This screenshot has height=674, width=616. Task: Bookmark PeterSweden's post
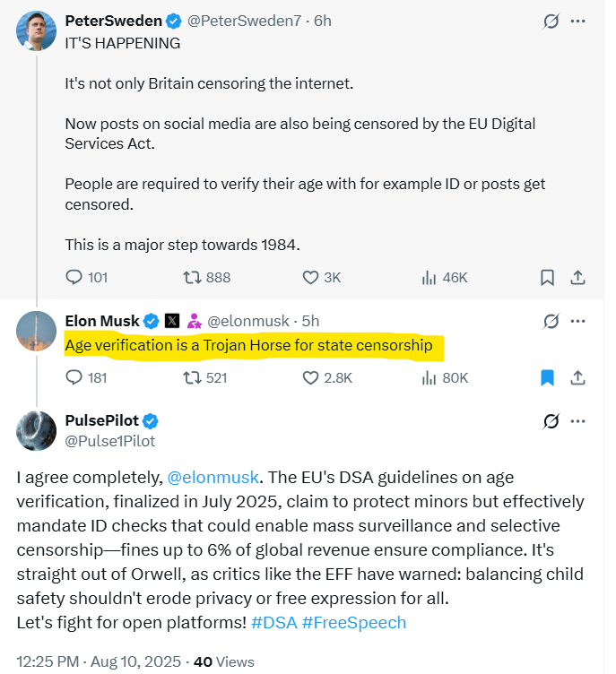[547, 278]
